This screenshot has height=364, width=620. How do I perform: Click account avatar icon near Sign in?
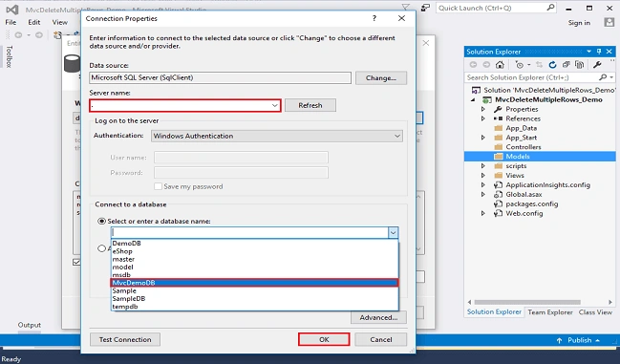coord(609,22)
